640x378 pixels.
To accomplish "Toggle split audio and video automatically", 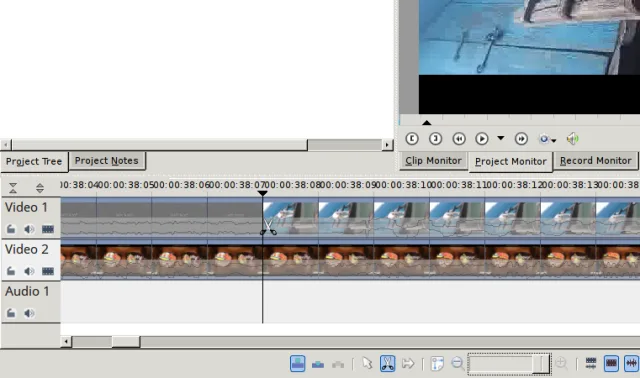I will pyautogui.click(x=591, y=363).
